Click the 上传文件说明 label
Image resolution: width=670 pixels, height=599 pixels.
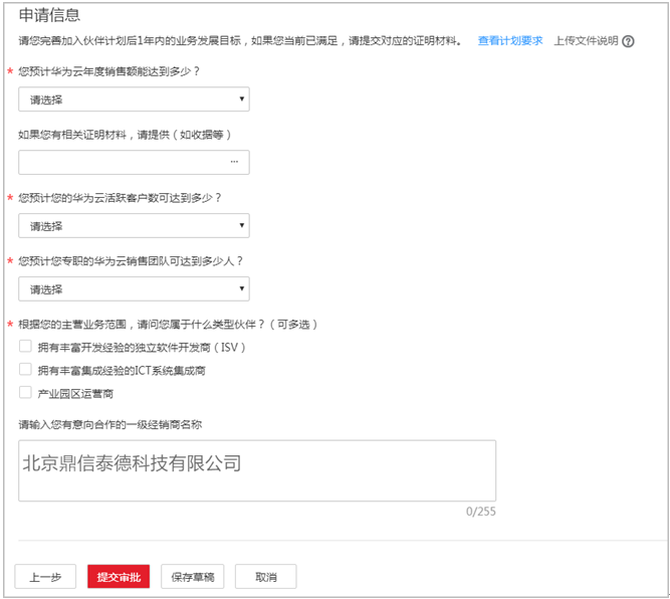pyautogui.click(x=586, y=41)
